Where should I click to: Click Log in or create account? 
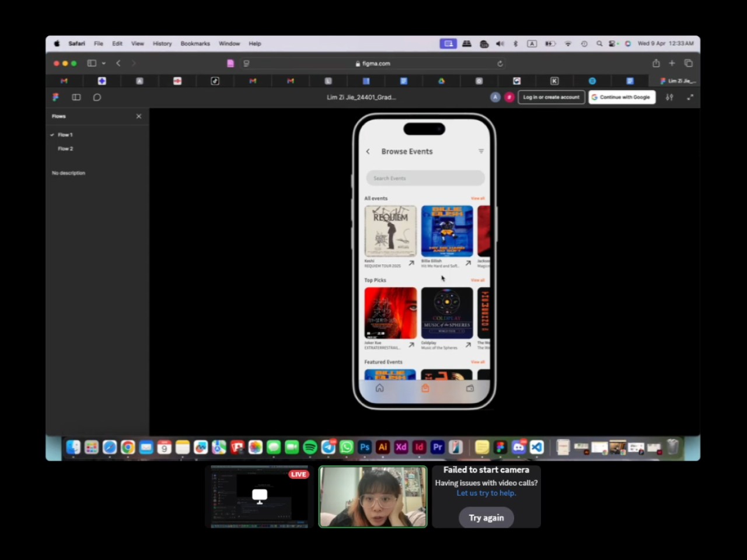click(551, 97)
